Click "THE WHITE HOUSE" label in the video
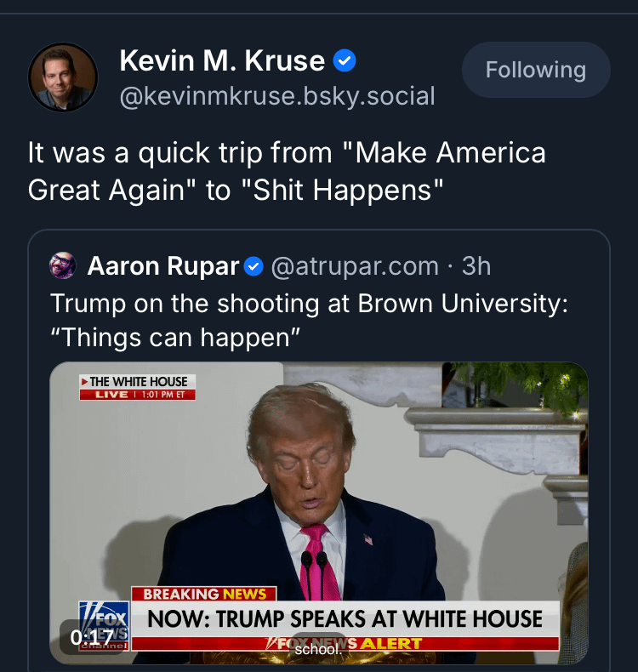 (x=138, y=382)
